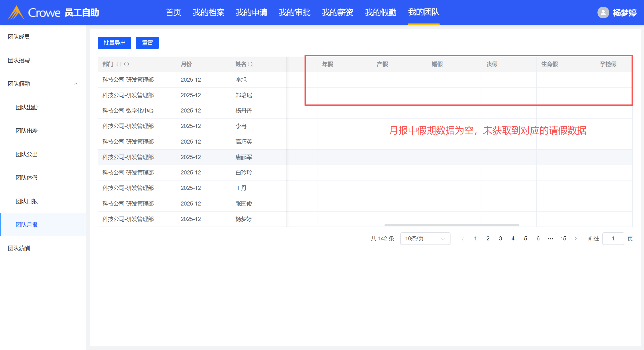Click the 部门 column search icon
Screen dimensions: 644x350
point(127,64)
